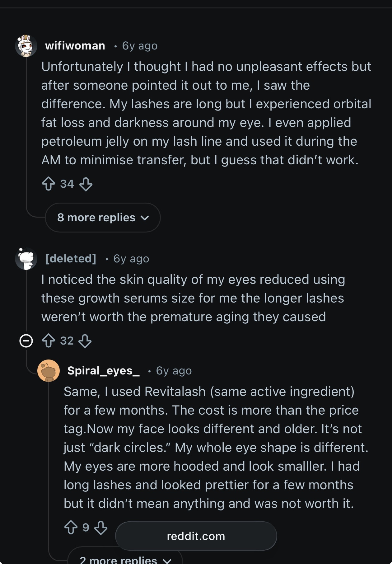The width and height of the screenshot is (392, 564).
Task: Click wifiwoman's comment text about orbital fat loss
Action: (x=206, y=113)
